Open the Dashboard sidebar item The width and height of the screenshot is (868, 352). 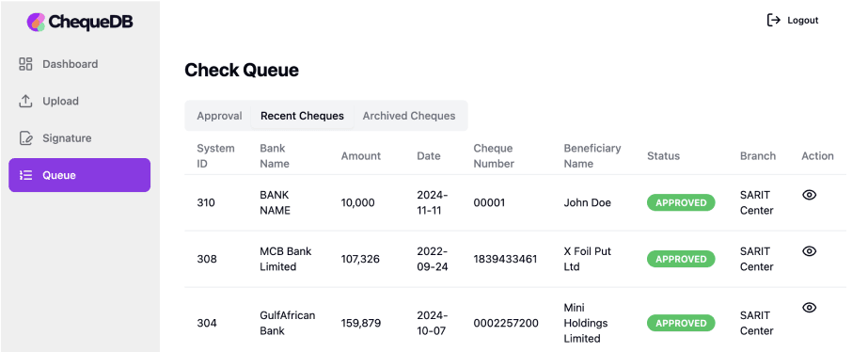click(x=79, y=64)
